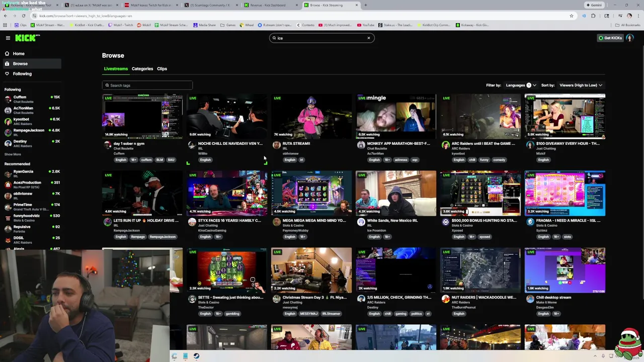
Task: Click browser reload button
Action: (23, 16)
